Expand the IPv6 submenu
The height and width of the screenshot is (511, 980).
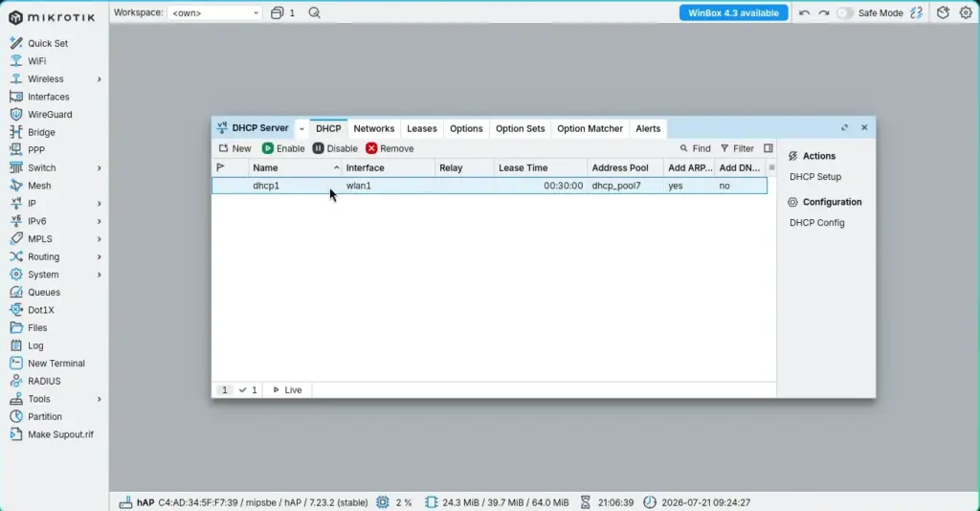(x=99, y=221)
